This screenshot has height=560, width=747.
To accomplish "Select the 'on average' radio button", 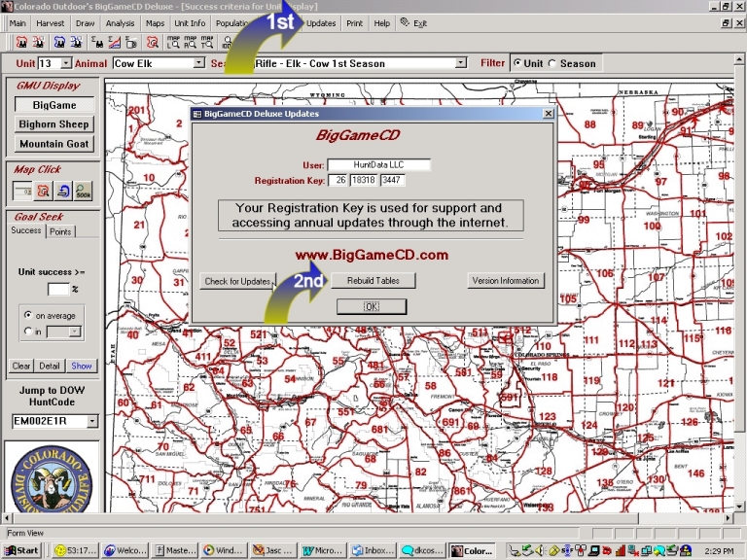I will point(28,315).
